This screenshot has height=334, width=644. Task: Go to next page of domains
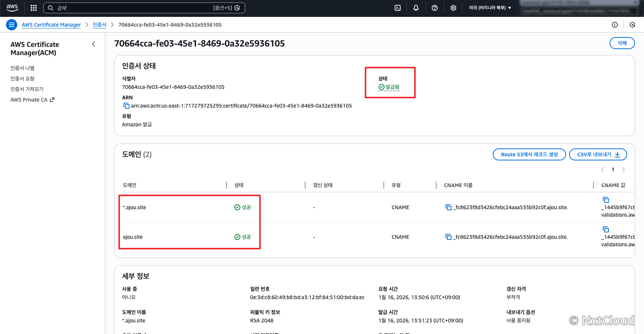623,169
